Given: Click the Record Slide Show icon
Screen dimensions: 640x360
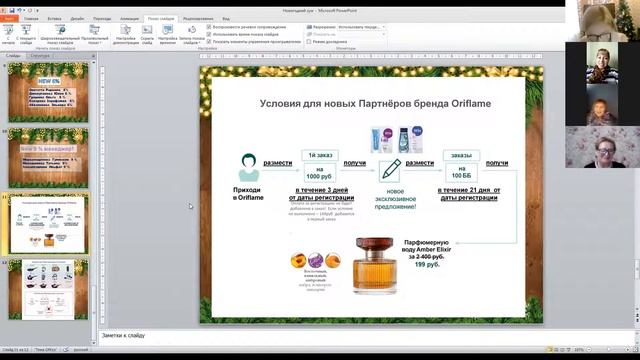Looking at the screenshot, I should click(191, 30).
